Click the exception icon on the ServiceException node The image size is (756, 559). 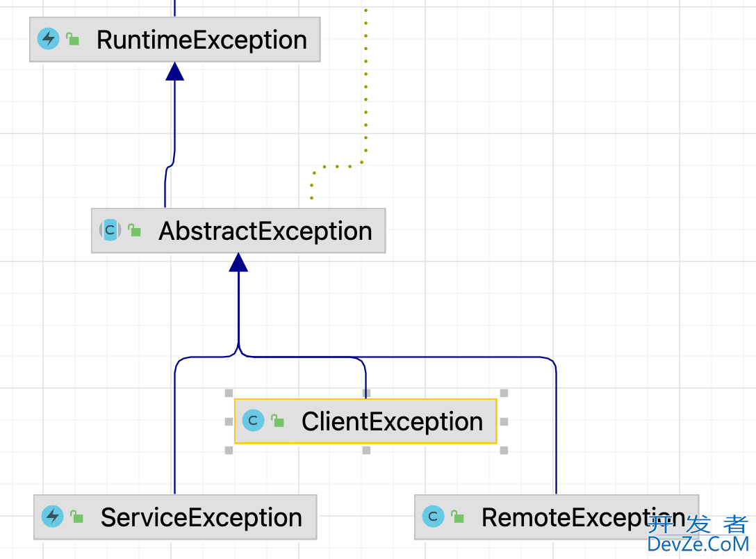click(53, 517)
